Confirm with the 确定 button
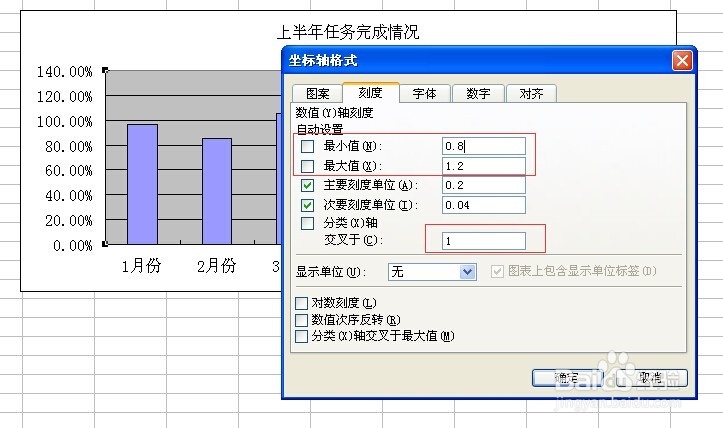723x428 pixels. coord(567,378)
